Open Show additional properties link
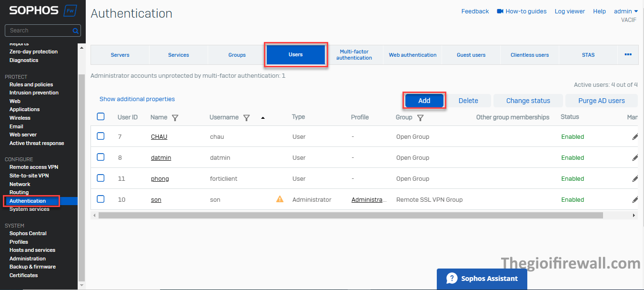Screen dimensions: 644x290 137,99
